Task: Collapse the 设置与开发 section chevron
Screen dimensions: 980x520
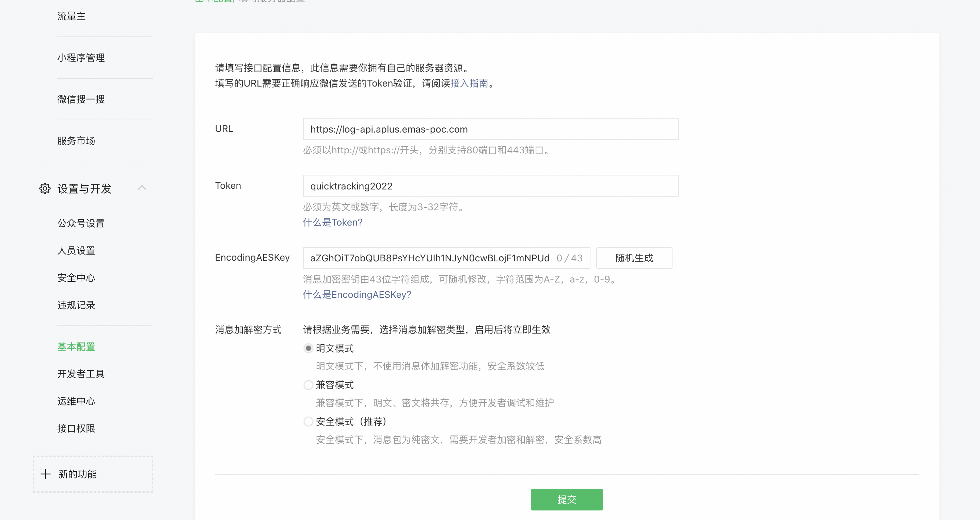Action: point(142,188)
